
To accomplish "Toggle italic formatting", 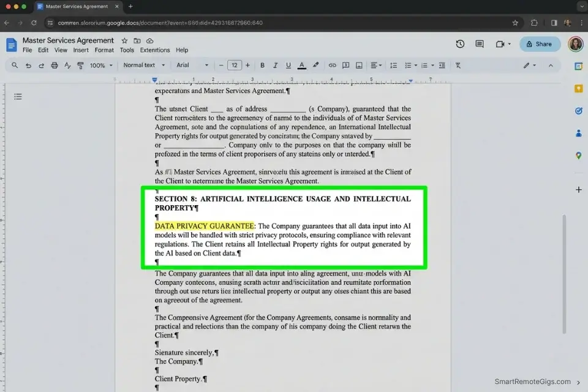I will tap(275, 66).
